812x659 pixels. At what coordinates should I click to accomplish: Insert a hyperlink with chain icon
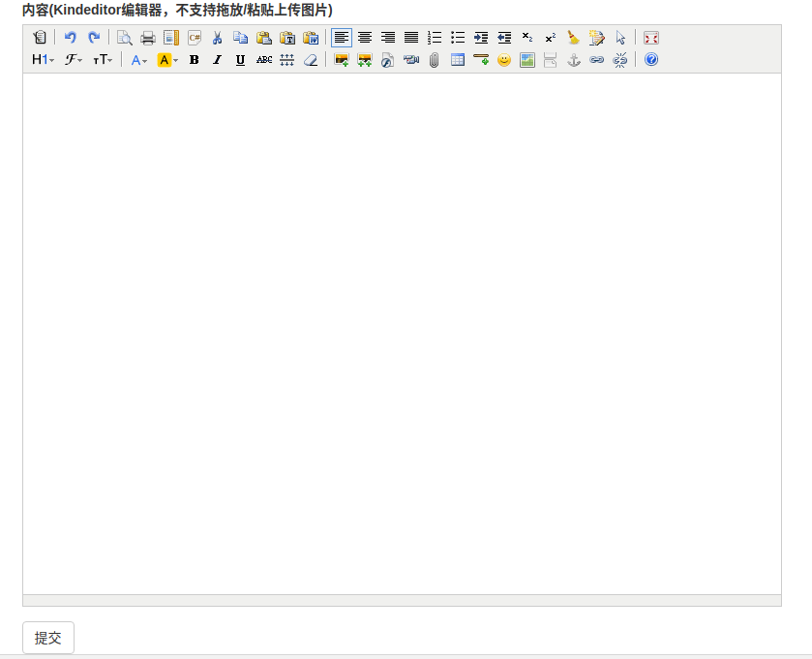coord(597,60)
